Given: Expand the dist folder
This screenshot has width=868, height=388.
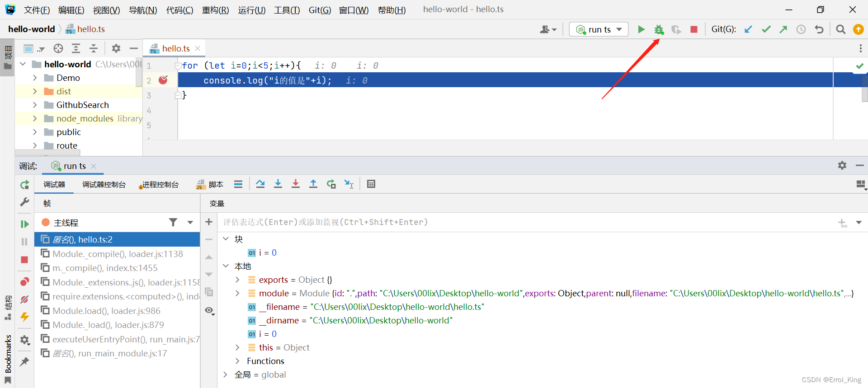Looking at the screenshot, I should [x=35, y=91].
